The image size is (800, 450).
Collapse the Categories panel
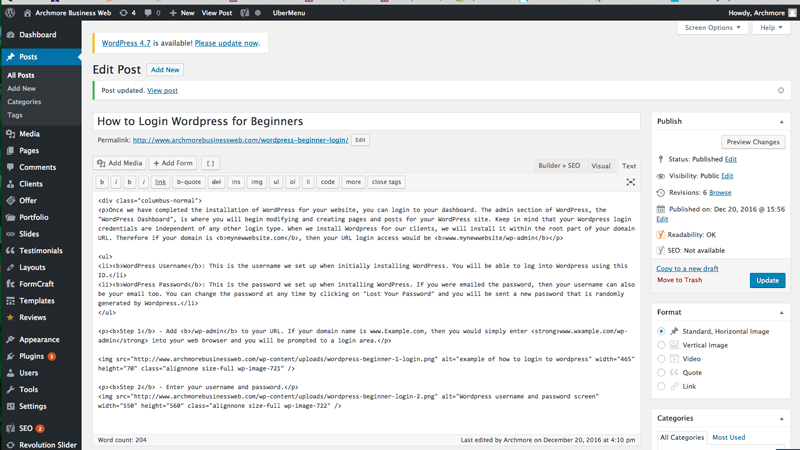[x=781, y=418]
